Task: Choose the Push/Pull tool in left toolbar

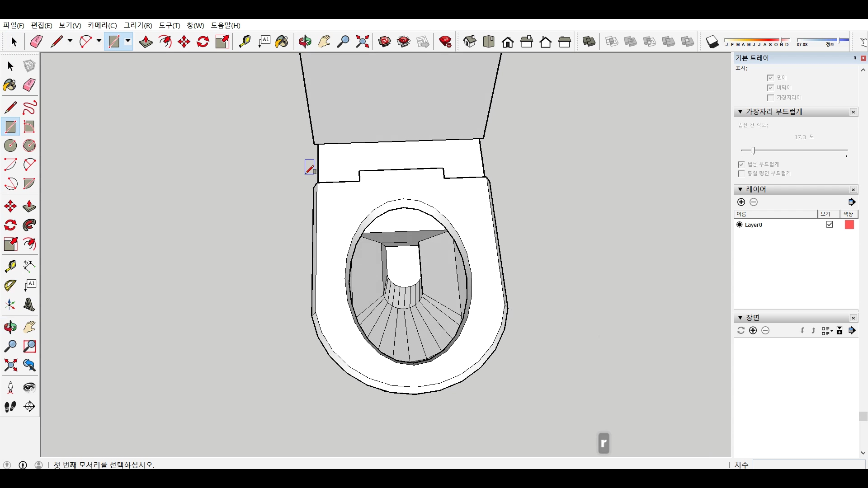Action: [x=29, y=206]
